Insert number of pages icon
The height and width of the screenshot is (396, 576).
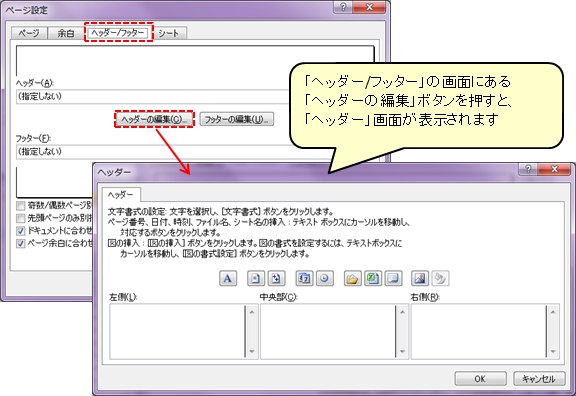(276, 278)
